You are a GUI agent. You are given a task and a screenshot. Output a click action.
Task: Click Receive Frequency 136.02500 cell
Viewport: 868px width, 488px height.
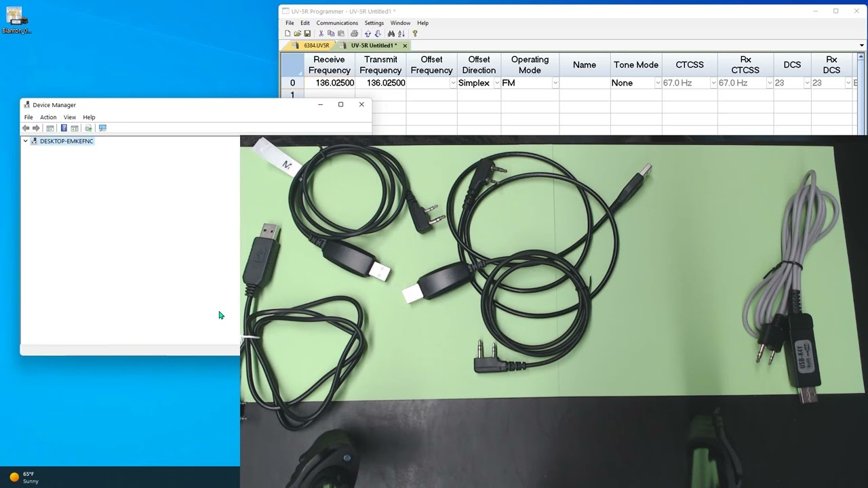pyautogui.click(x=329, y=83)
